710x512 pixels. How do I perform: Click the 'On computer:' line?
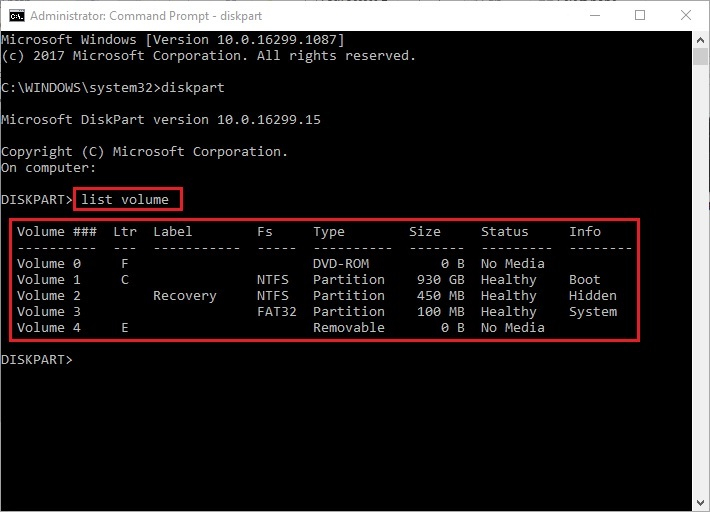48,168
